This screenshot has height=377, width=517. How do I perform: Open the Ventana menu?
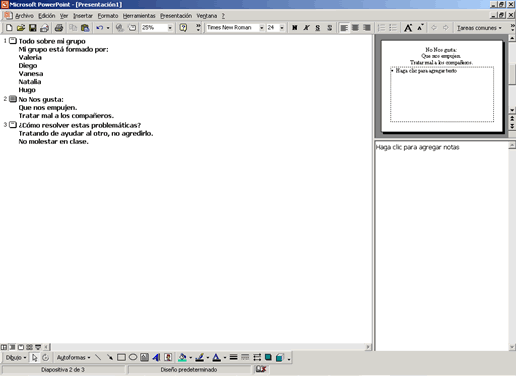[x=206, y=16]
